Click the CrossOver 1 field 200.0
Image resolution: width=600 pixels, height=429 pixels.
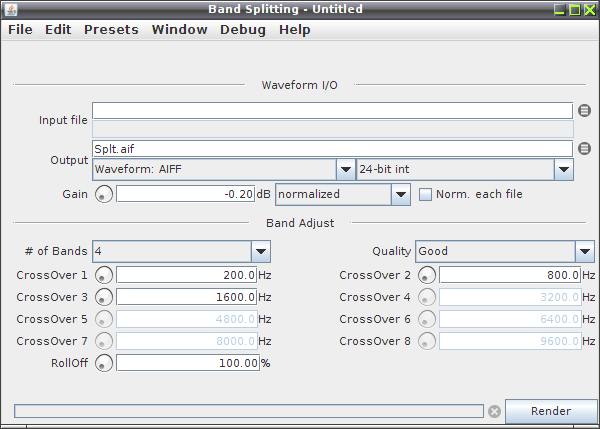pyautogui.click(x=186, y=275)
